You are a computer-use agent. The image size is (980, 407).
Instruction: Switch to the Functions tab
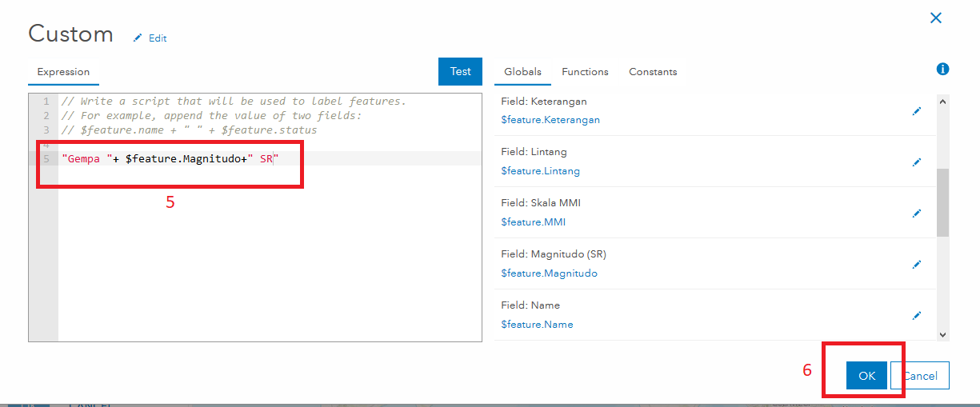click(585, 71)
